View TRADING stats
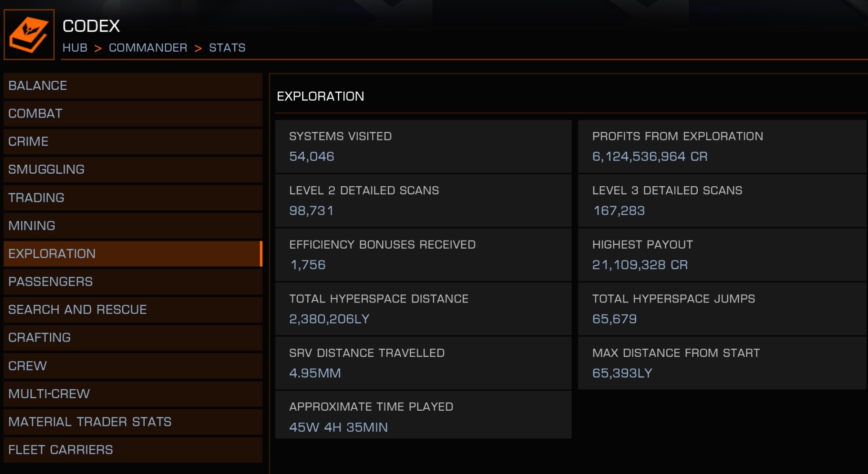Screen dimensions: 868x474 (133, 197)
